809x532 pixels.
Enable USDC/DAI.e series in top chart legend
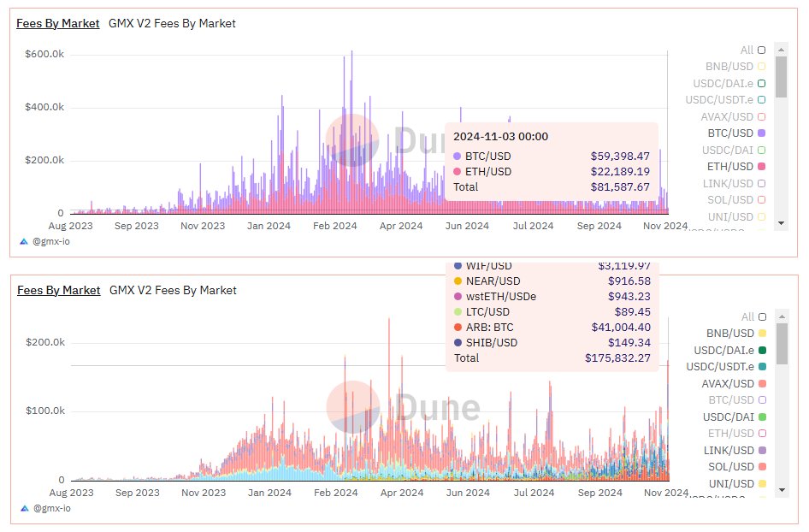(729, 84)
